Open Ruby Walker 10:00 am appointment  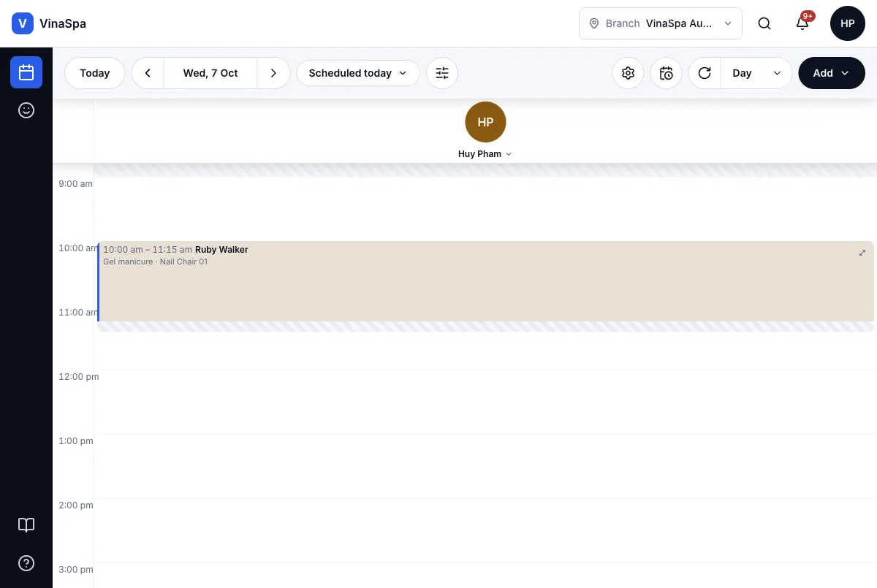coord(486,281)
